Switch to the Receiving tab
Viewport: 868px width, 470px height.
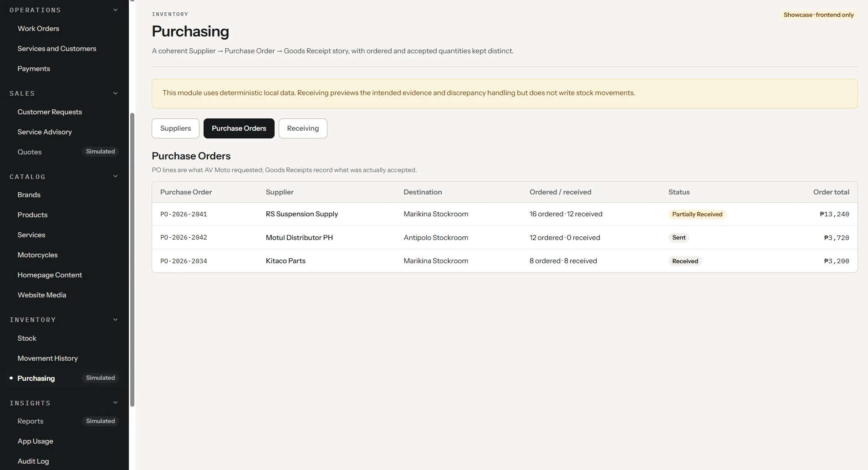[303, 128]
